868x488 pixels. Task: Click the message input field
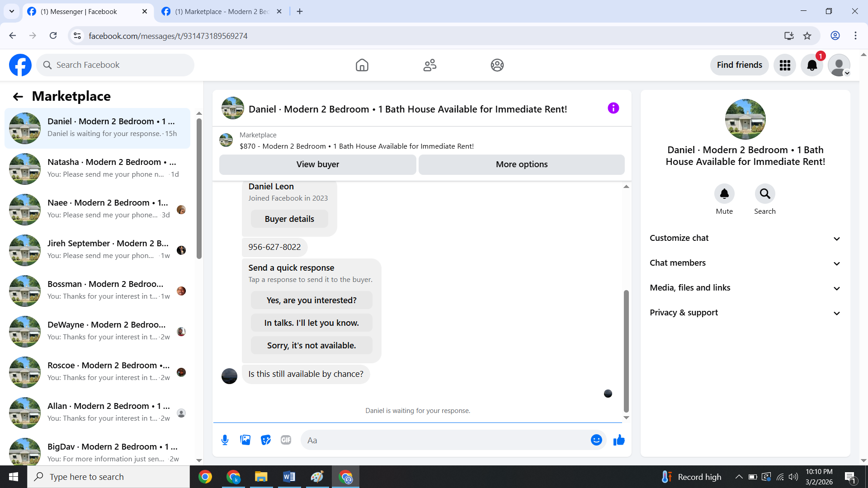pyautogui.click(x=445, y=440)
